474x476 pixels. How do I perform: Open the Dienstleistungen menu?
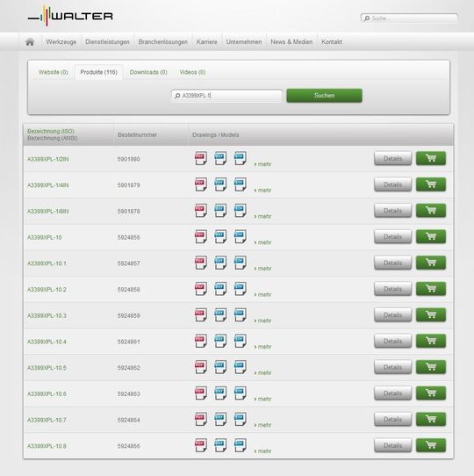[x=107, y=42]
